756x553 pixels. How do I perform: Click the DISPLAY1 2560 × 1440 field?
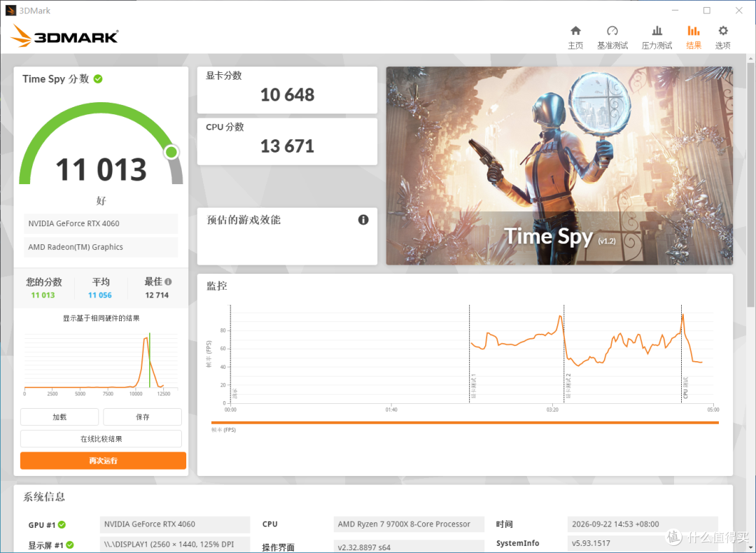point(174,545)
